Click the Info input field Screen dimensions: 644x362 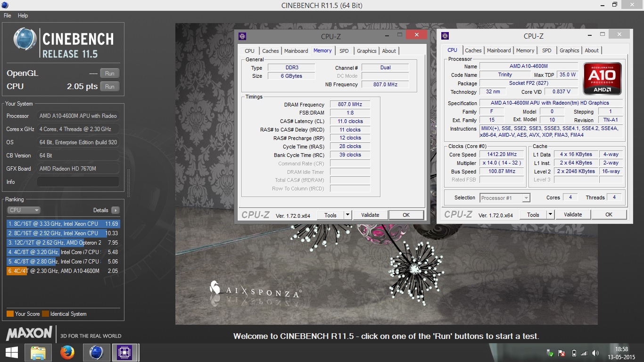tap(78, 182)
